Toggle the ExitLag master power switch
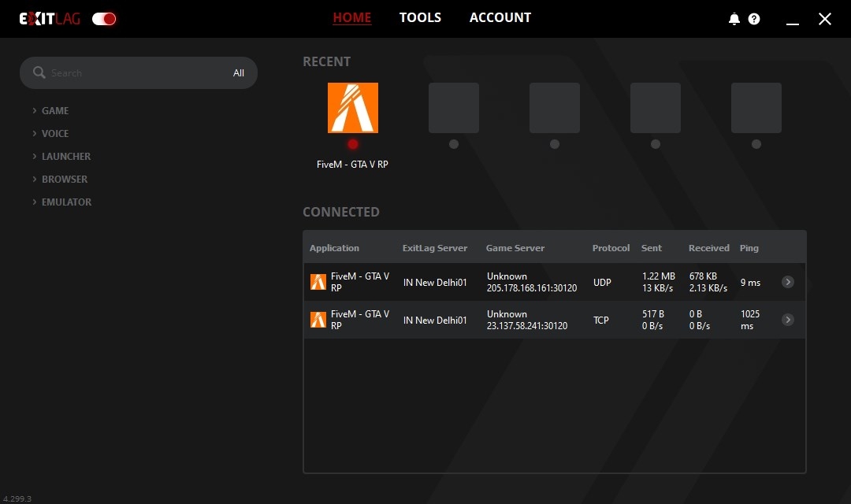Image resolution: width=851 pixels, height=504 pixels. 104,19
